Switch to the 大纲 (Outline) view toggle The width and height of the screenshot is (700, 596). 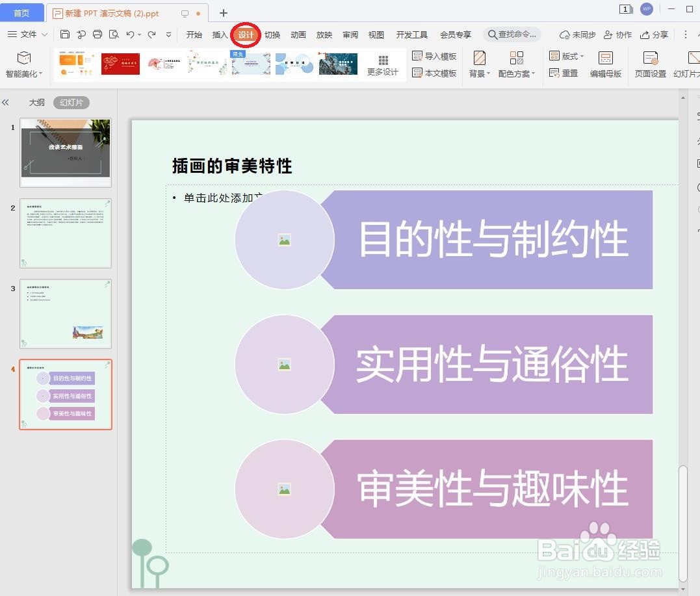coord(37,102)
